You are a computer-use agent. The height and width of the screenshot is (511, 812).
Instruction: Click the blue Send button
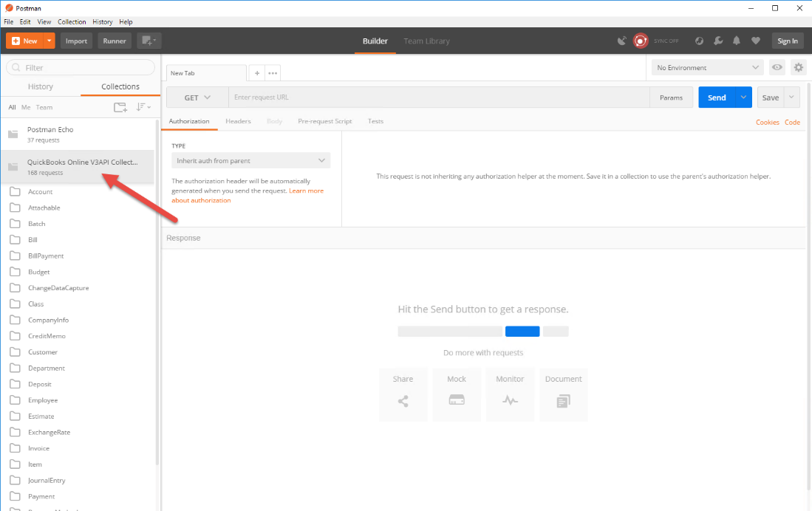(717, 97)
